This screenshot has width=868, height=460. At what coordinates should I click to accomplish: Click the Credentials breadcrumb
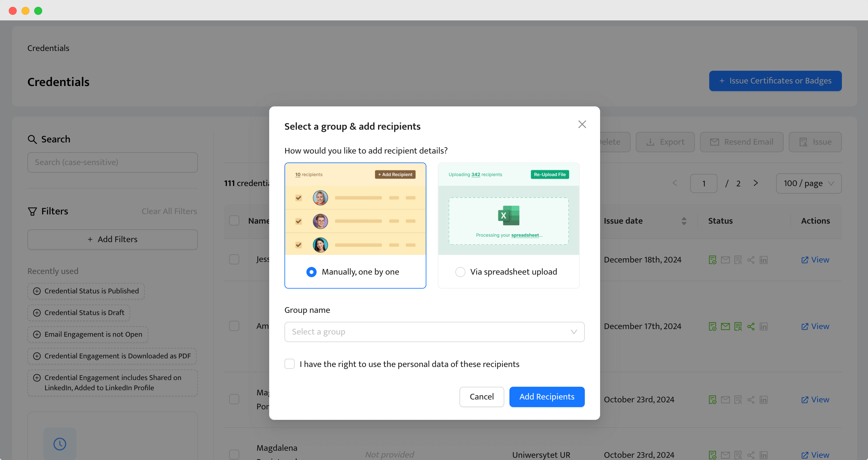coord(48,48)
